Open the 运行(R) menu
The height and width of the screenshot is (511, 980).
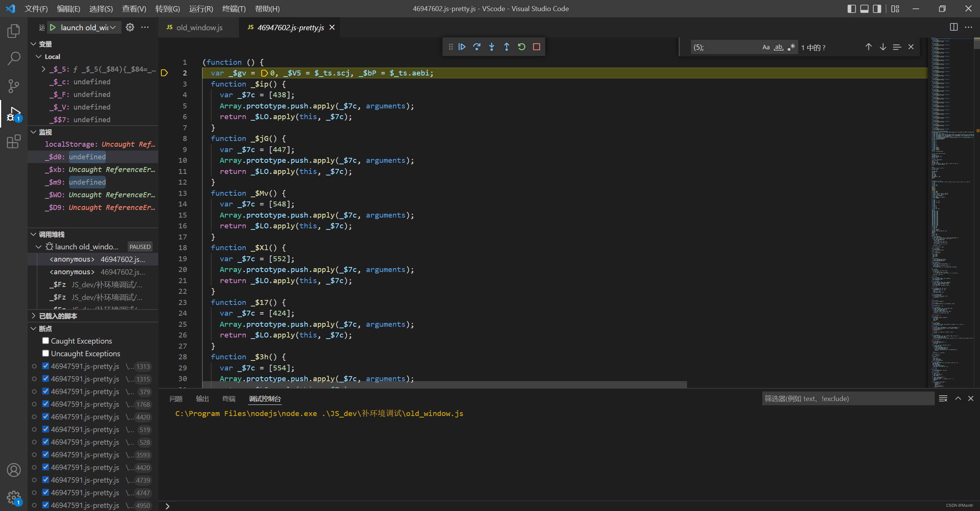(x=201, y=8)
